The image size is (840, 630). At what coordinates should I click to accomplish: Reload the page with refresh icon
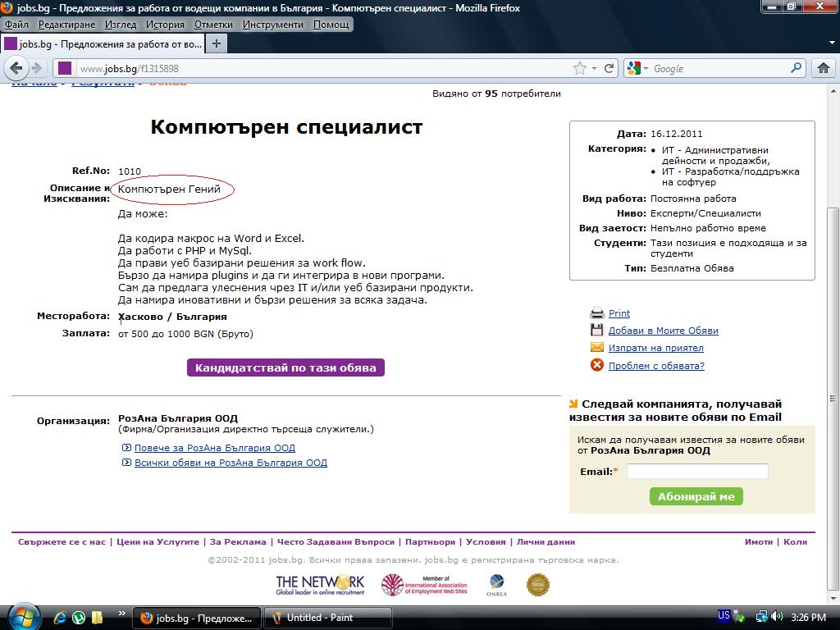609,68
